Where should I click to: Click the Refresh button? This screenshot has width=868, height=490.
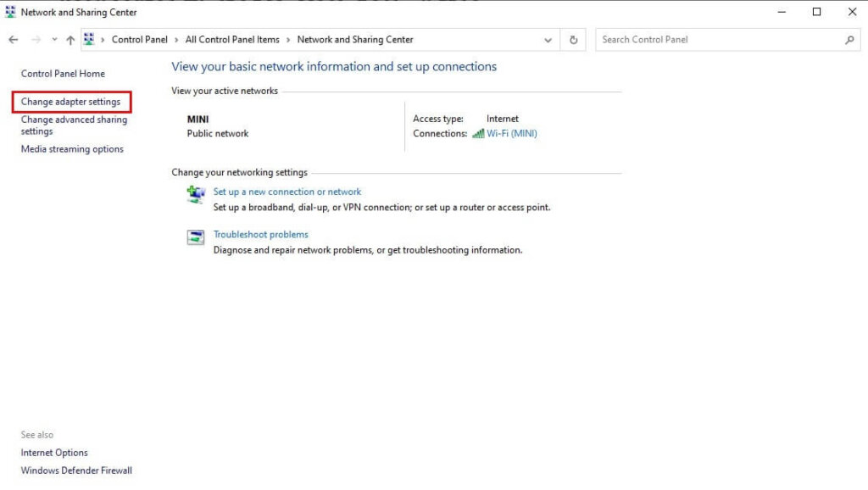[574, 40]
